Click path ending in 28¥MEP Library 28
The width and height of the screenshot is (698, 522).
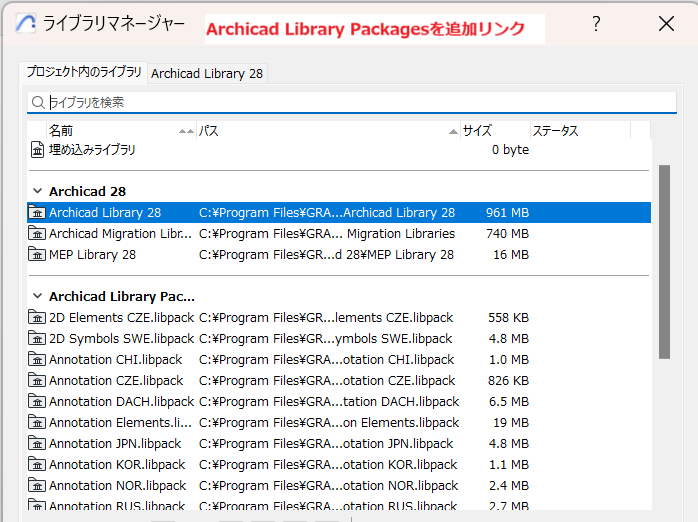326,255
